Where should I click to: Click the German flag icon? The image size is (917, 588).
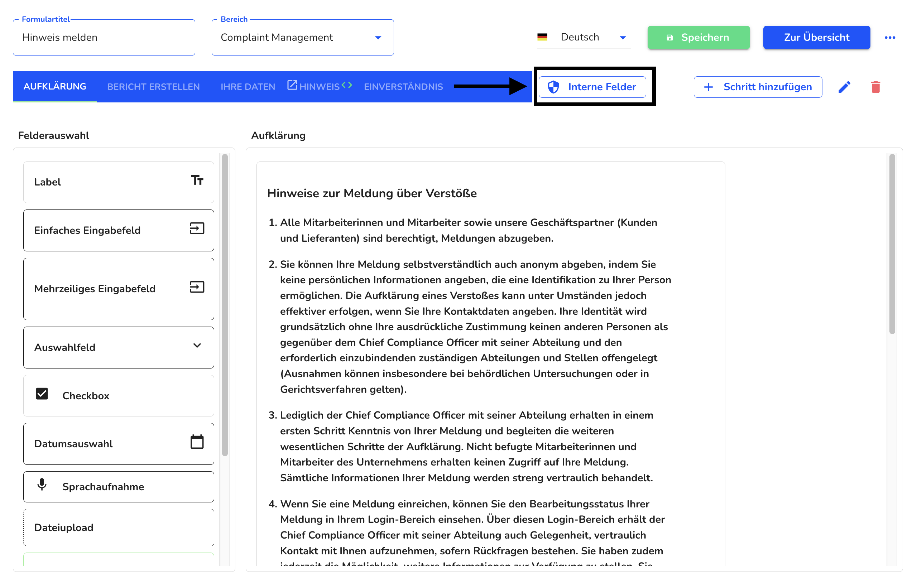542,37
